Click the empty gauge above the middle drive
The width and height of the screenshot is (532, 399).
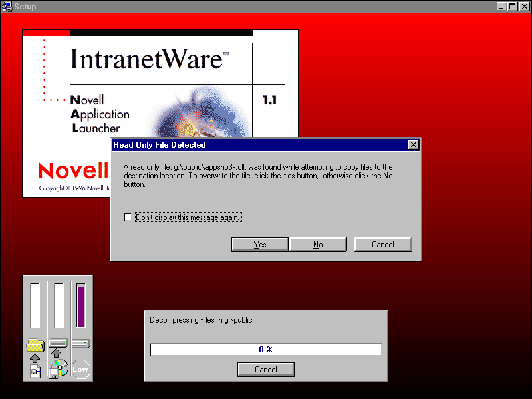pyautogui.click(x=59, y=305)
